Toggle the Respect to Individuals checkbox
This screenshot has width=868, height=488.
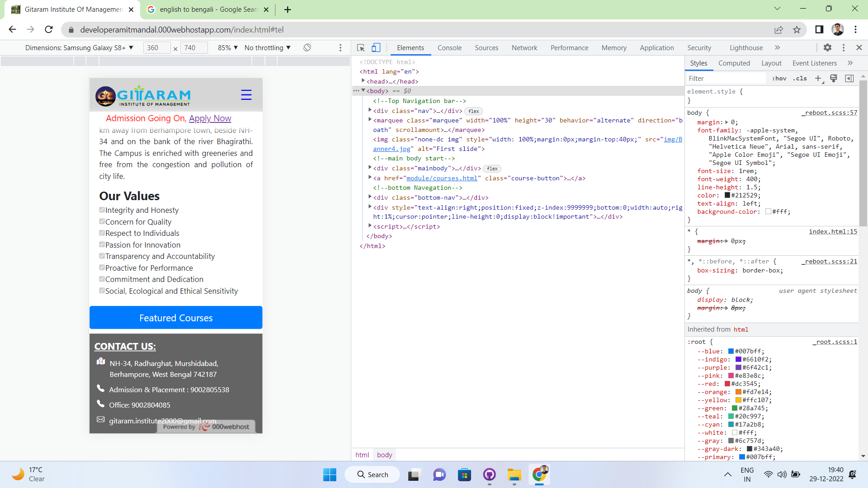[x=102, y=233]
